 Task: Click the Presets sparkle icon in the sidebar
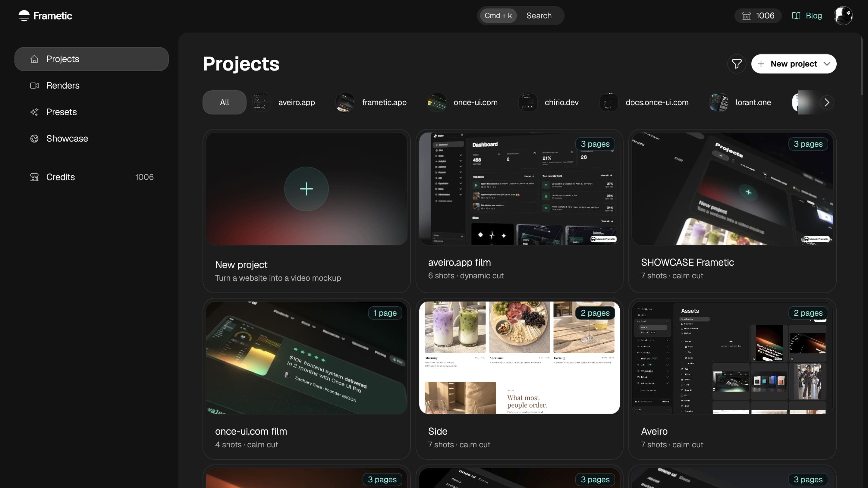click(34, 112)
